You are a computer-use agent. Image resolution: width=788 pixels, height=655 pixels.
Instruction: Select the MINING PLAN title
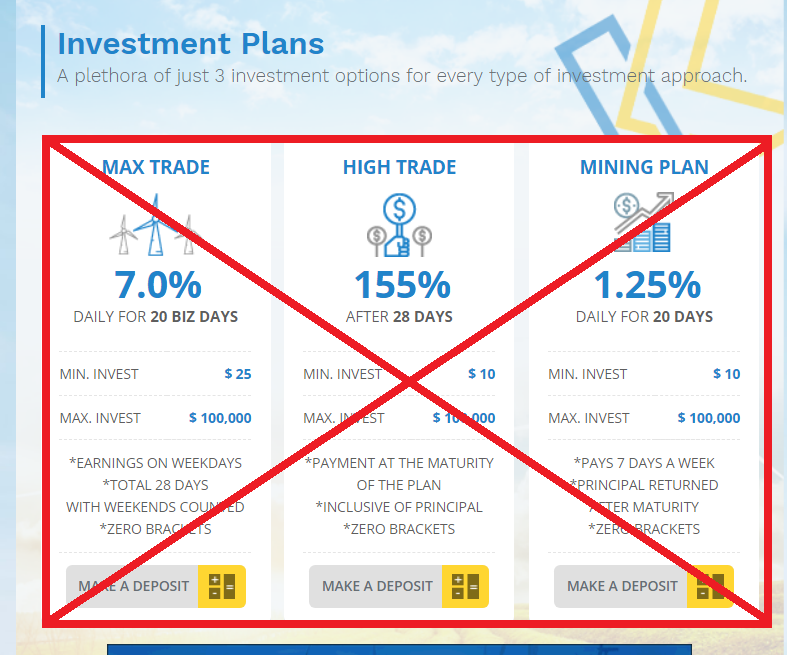coord(644,167)
